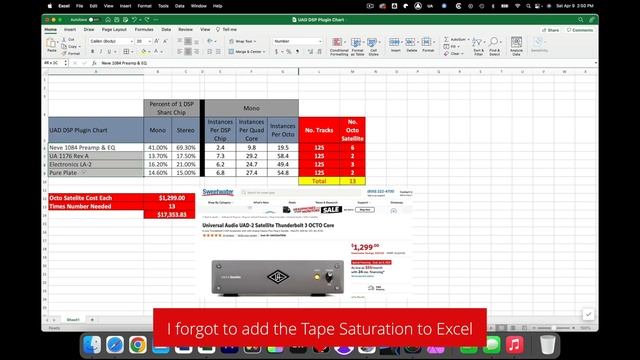This screenshot has width=640, height=360.
Task: Toggle the AutoSave switch
Action: coord(94,20)
